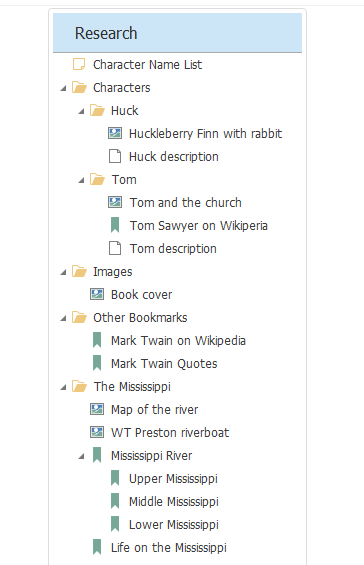The image size is (364, 565).
Task: Click bookmark icon for Tom Sawyer on Wikiperia
Action: tap(115, 225)
